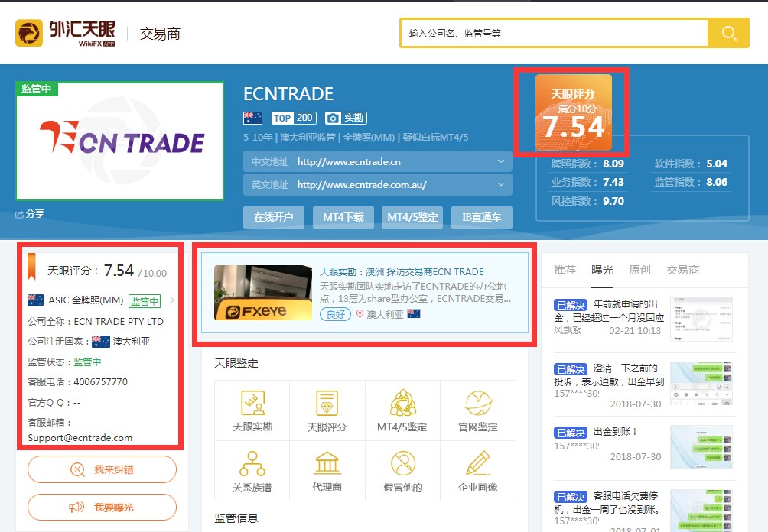Expand the ASIC 全牌照 license row arrow
The image size is (768, 532).
pos(172,300)
